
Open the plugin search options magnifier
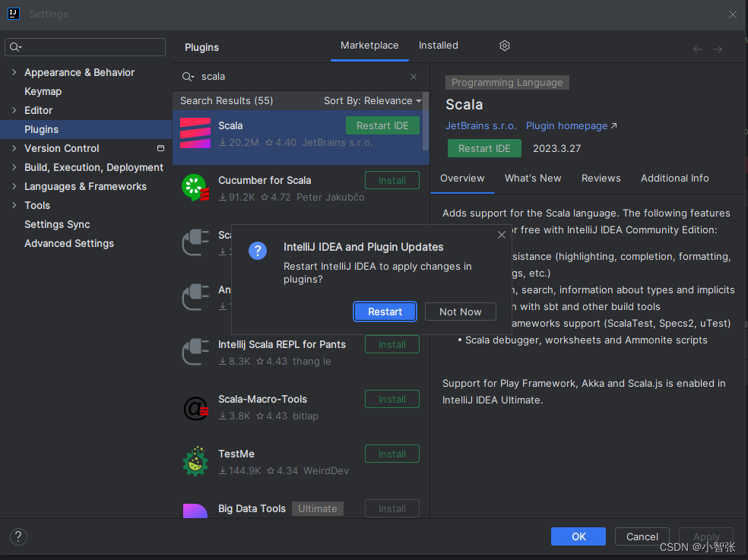coord(188,77)
